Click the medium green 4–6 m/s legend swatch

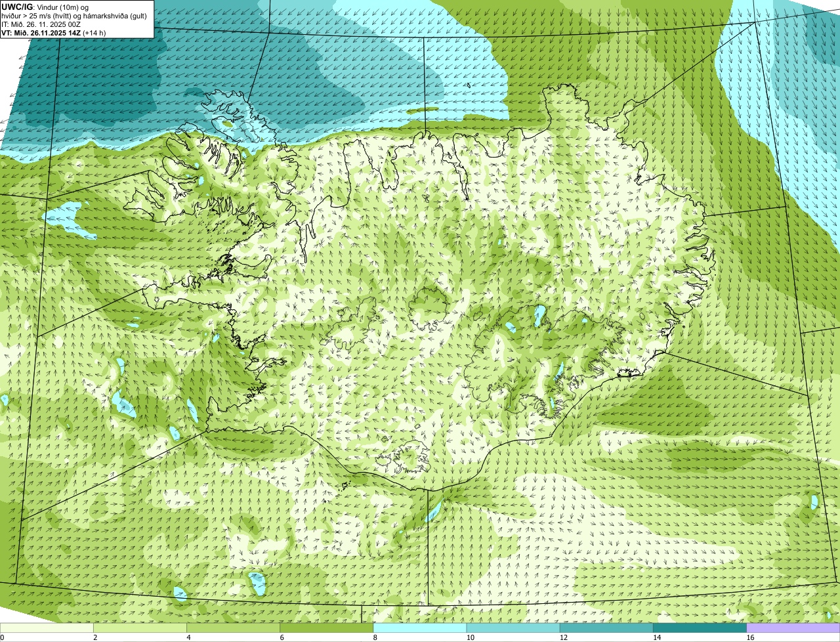click(x=234, y=628)
